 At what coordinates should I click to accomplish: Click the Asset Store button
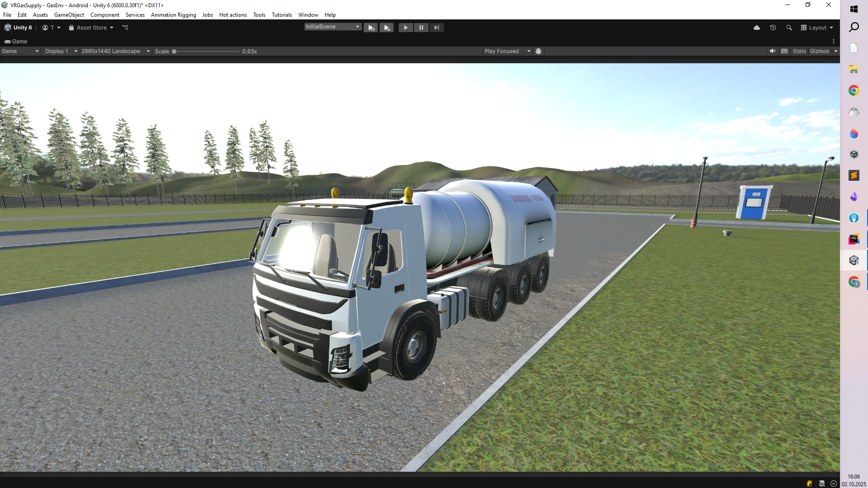click(91, 28)
